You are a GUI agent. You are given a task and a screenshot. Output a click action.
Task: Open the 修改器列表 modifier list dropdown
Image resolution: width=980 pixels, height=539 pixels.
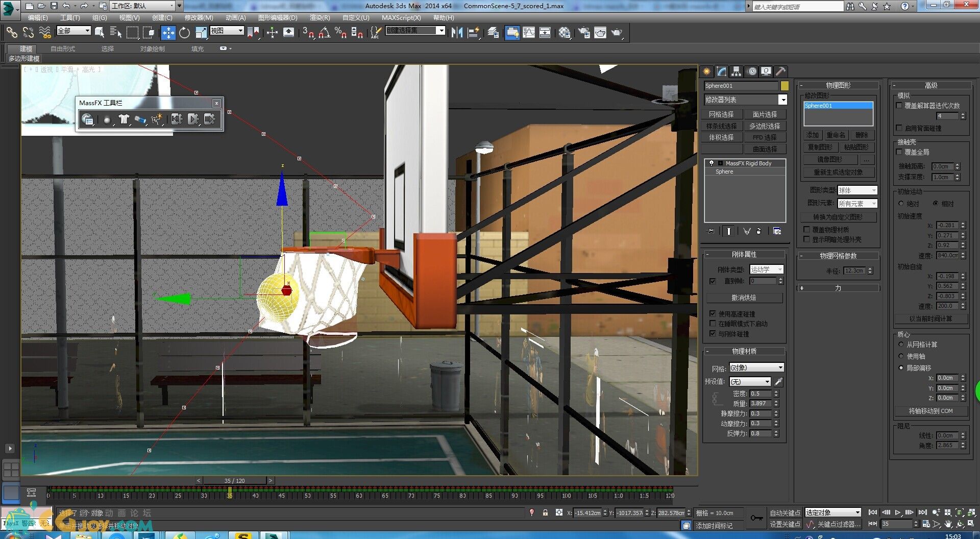pyautogui.click(x=745, y=100)
